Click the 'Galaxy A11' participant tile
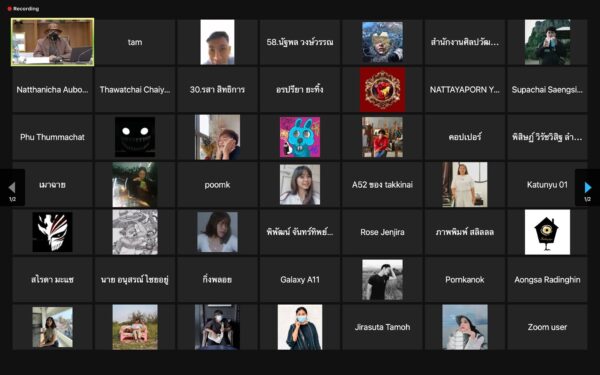This screenshot has height=375, width=600. (300, 279)
